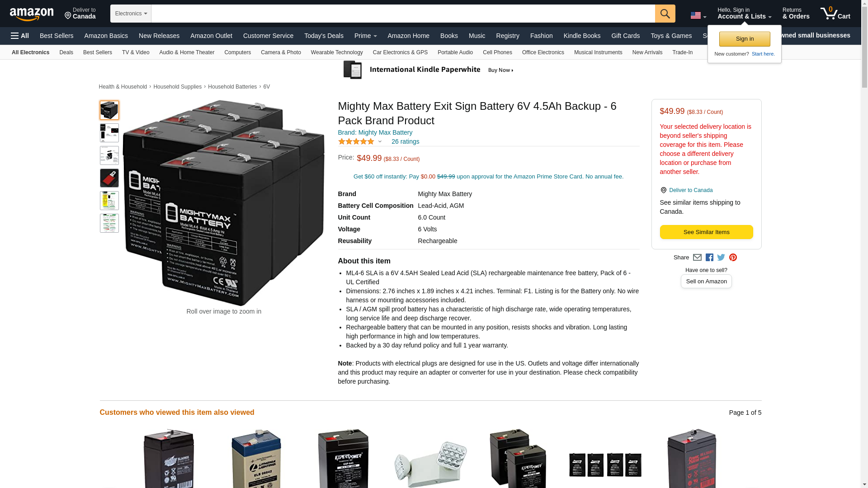
Task: Expand the star rating breakdown arrow
Action: pyautogui.click(x=380, y=142)
